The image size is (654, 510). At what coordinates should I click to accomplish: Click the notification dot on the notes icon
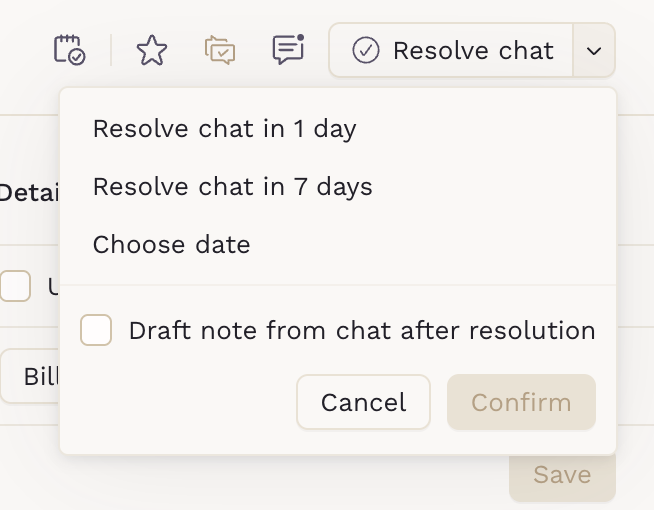[300, 38]
